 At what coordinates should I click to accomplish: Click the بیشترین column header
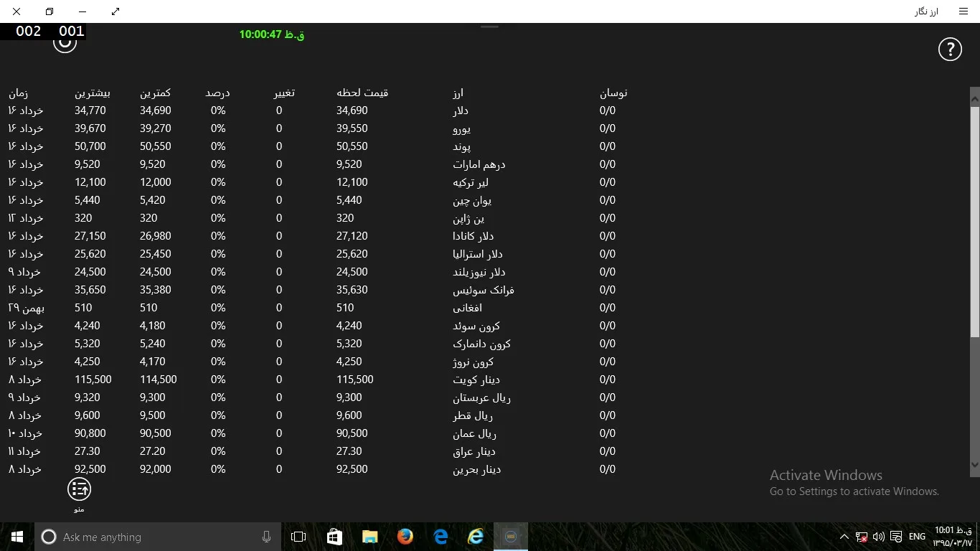pos(93,93)
